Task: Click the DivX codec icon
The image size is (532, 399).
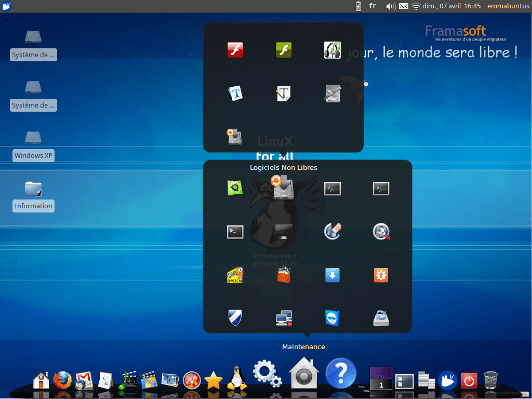Action: coord(332,94)
